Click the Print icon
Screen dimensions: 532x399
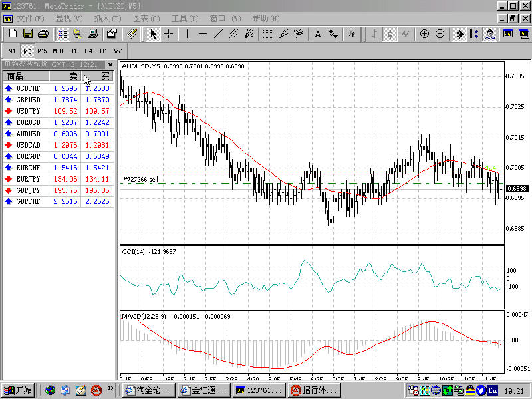pos(43,34)
